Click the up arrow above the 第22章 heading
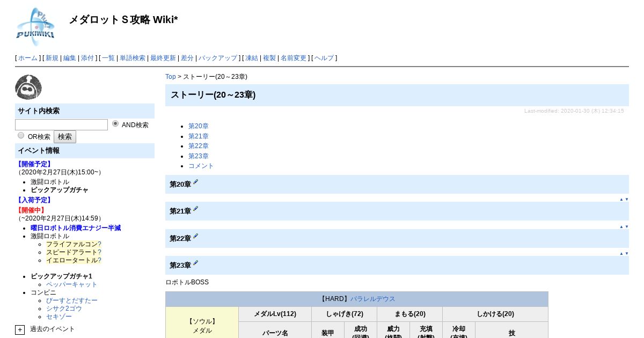Viewport: 644px width, 338px height. click(x=621, y=226)
